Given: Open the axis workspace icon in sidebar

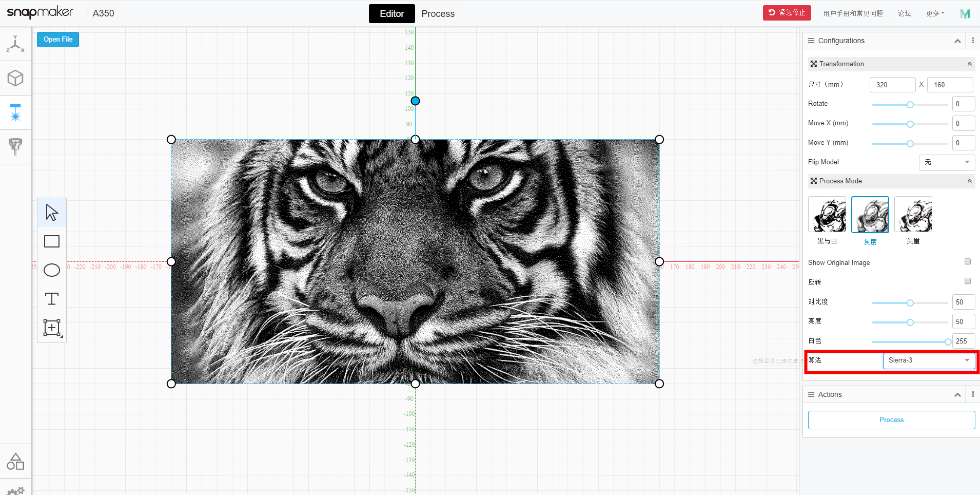Looking at the screenshot, I should click(15, 44).
